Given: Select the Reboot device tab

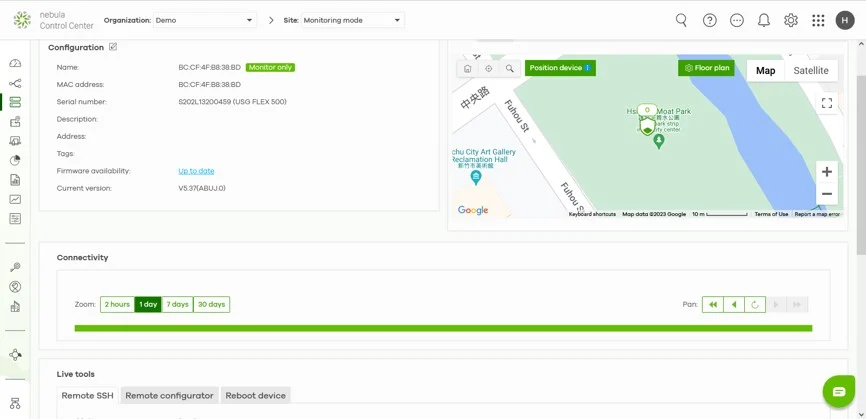Looking at the screenshot, I should point(255,395).
